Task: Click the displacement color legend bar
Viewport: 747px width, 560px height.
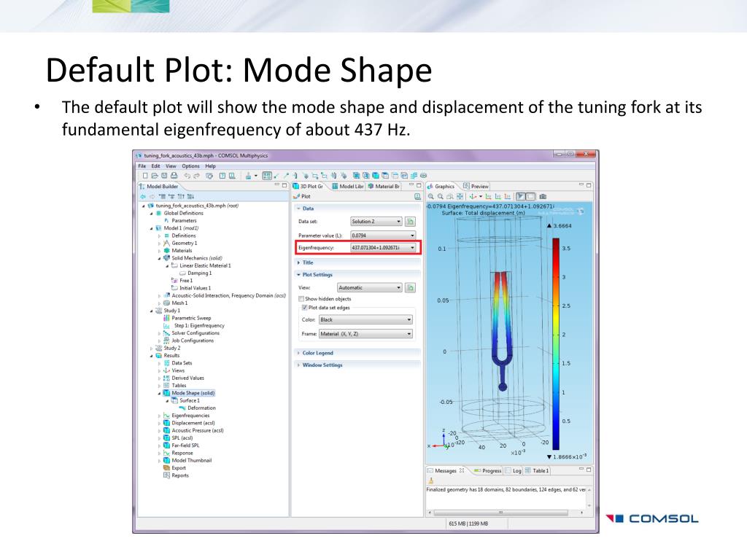Action: (x=555, y=343)
